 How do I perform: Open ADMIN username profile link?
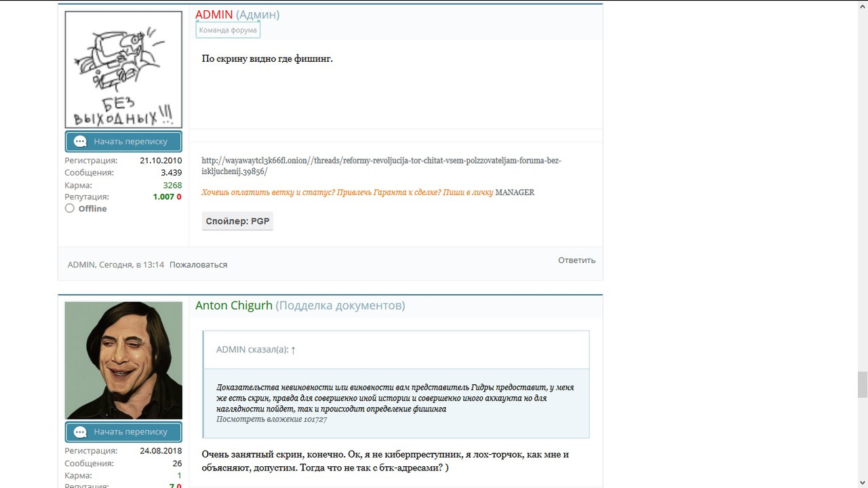point(214,14)
